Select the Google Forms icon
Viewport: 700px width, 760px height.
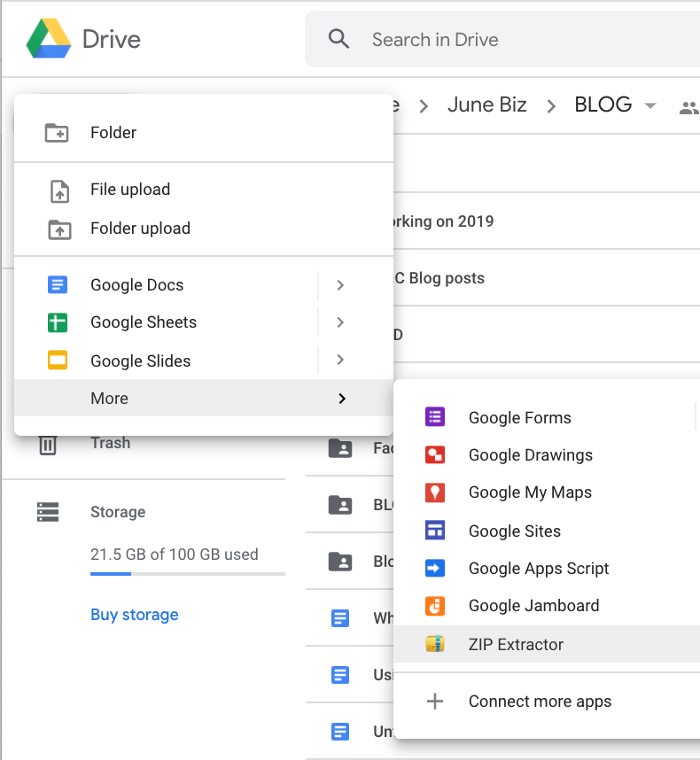435,417
